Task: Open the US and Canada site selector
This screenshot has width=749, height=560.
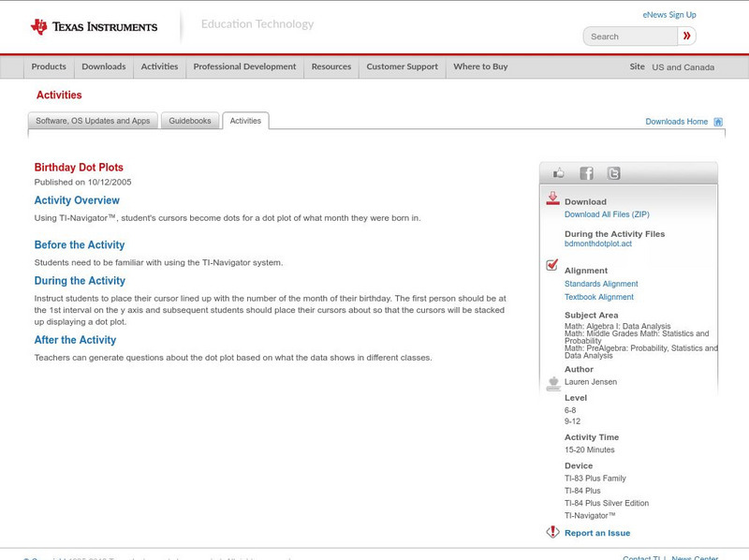Action: click(x=683, y=67)
